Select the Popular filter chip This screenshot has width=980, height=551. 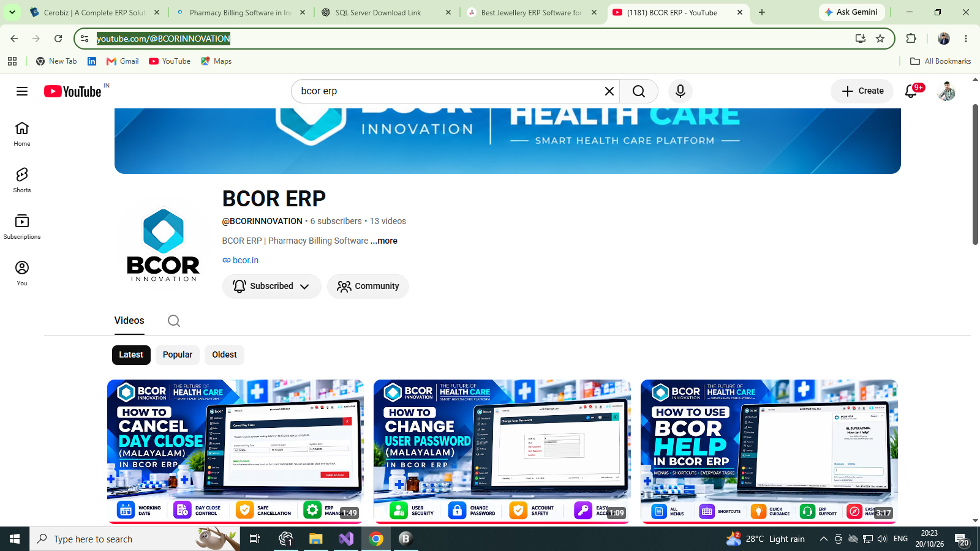tap(178, 354)
